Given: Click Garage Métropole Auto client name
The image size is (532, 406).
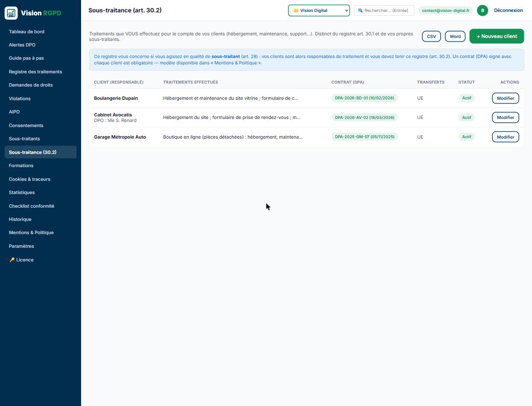Looking at the screenshot, I should coord(120,137).
